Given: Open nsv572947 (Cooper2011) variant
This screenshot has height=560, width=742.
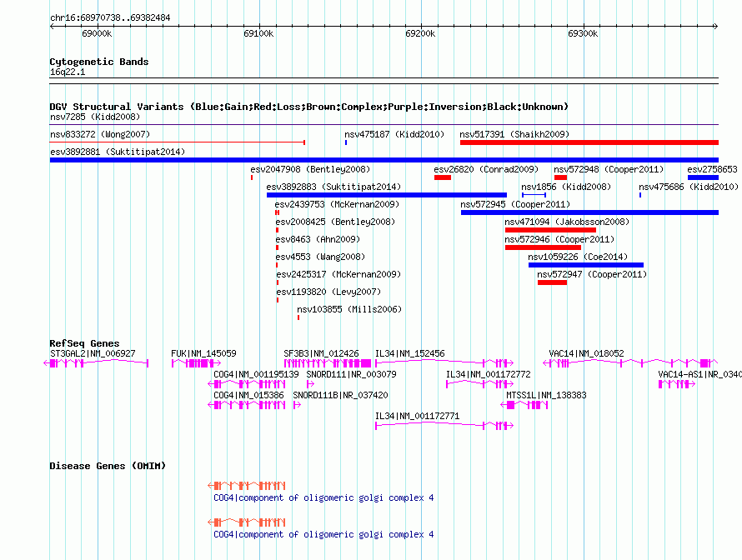Looking at the screenshot, I should [592, 274].
